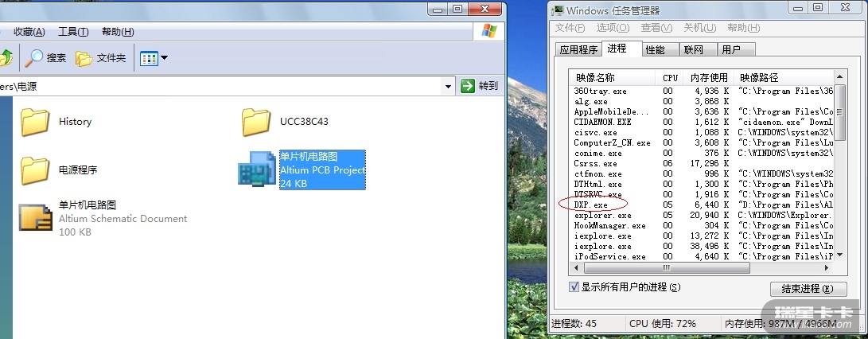Select the cisvc.exe process row

tap(702, 132)
